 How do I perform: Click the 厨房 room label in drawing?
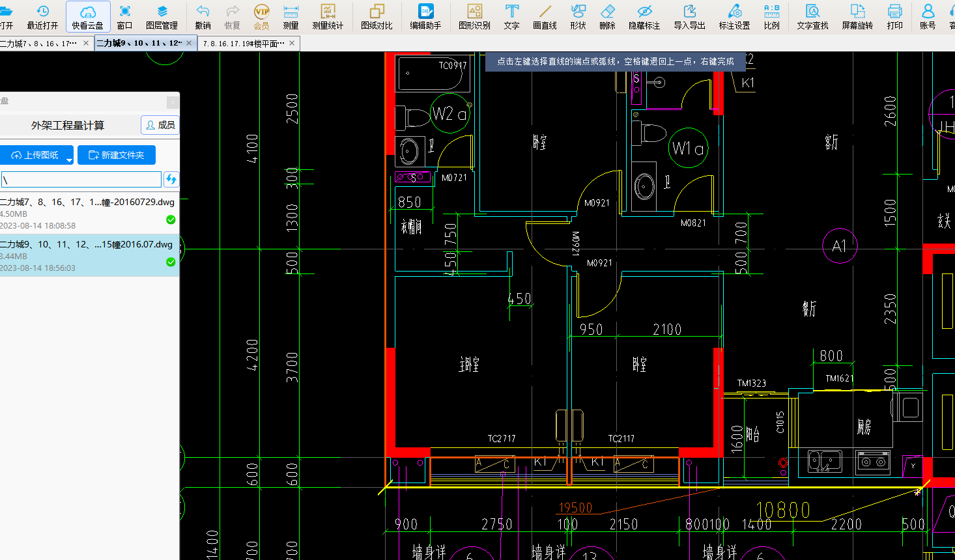coord(864,427)
